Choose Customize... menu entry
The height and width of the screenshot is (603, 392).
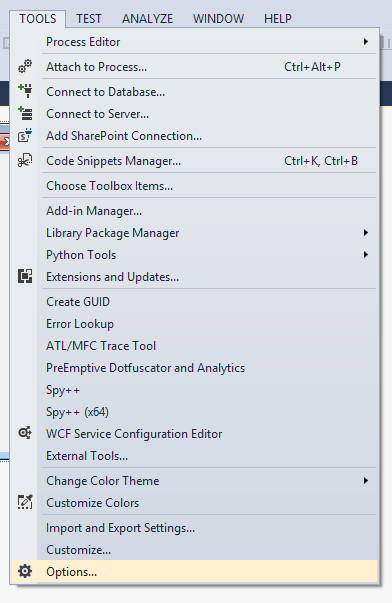click(194, 549)
